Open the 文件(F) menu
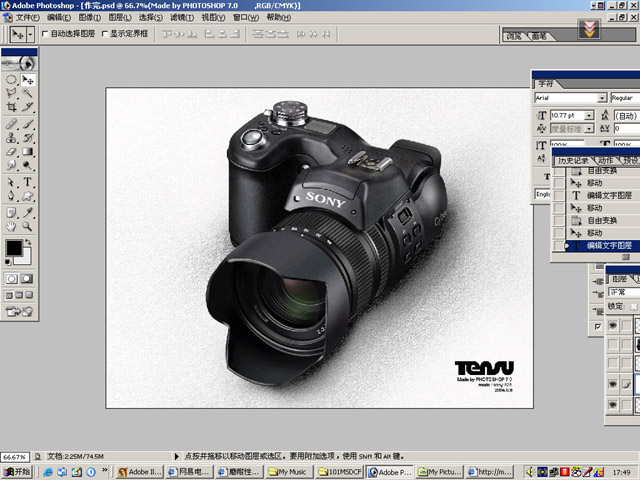Viewport: 640px width, 480px height. (x=27, y=18)
